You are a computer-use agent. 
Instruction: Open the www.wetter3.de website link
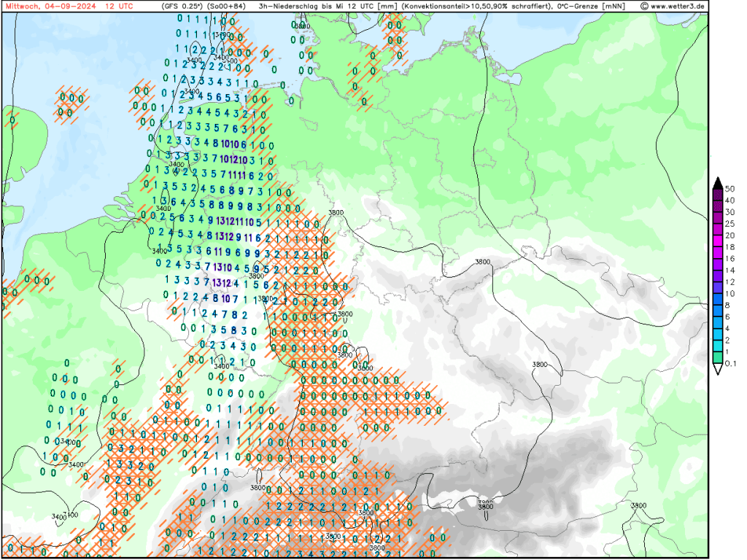pos(676,6)
